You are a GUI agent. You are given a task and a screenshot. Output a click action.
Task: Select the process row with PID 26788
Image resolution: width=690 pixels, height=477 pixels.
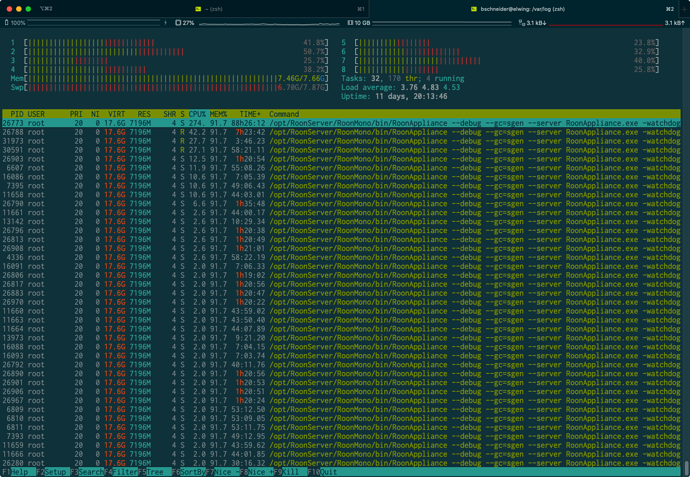(341, 132)
